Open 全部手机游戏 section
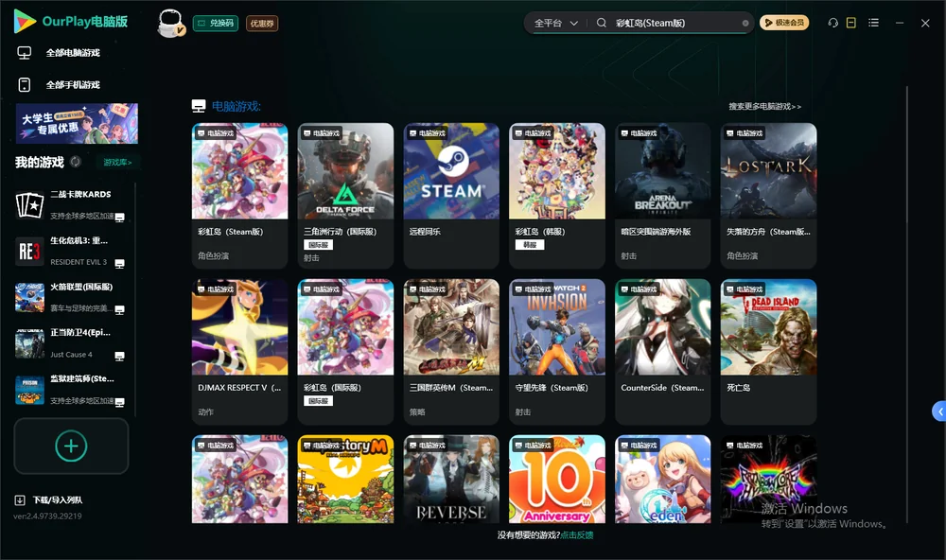Screen dimensions: 946x560 [59, 84]
